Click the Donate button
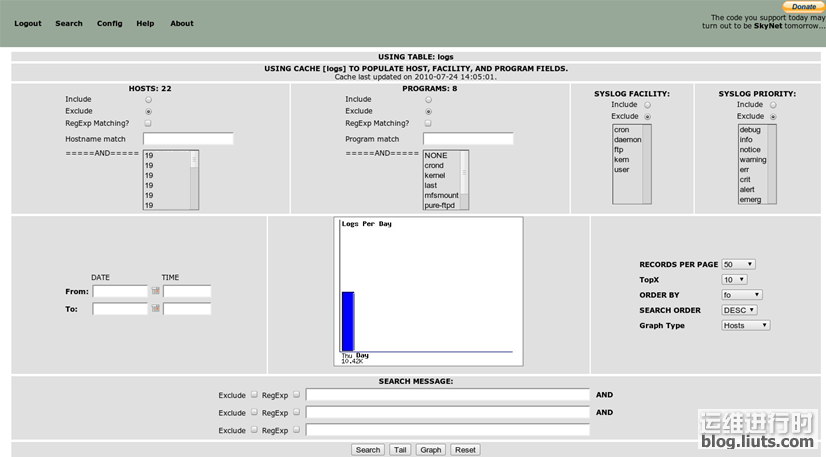Image resolution: width=826 pixels, height=457 pixels. [803, 6]
